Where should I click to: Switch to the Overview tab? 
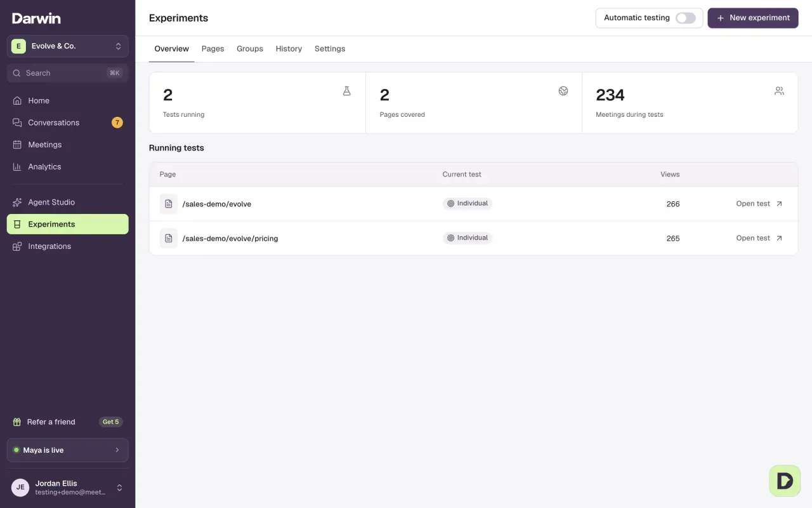pyautogui.click(x=172, y=49)
